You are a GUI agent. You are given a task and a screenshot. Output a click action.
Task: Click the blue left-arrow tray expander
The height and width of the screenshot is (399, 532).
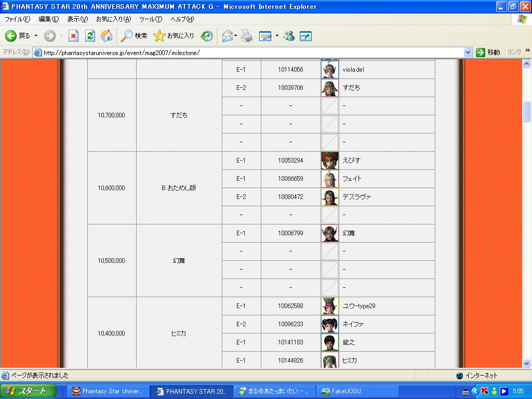click(475, 392)
